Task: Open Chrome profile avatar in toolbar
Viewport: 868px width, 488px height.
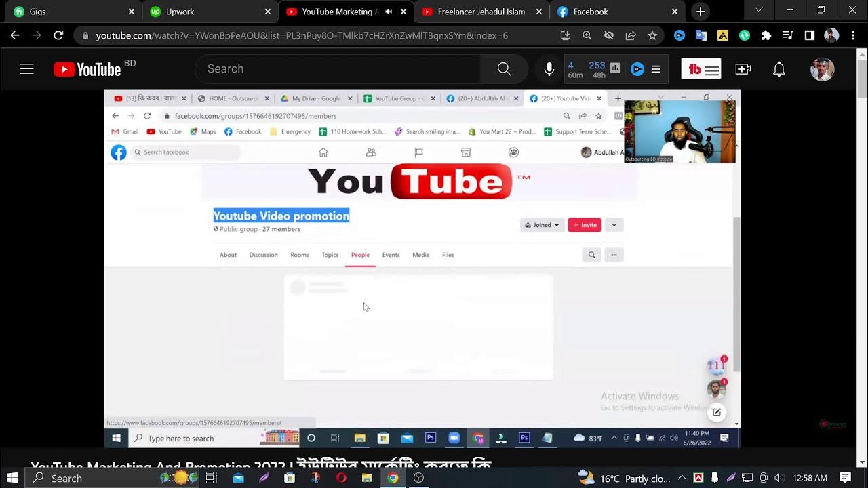Action: coord(831,35)
